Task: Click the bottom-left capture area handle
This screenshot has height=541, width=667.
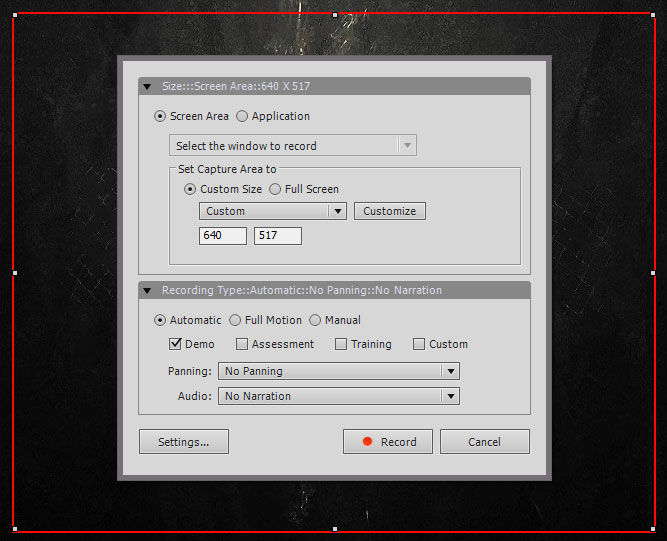Action: [x=15, y=529]
